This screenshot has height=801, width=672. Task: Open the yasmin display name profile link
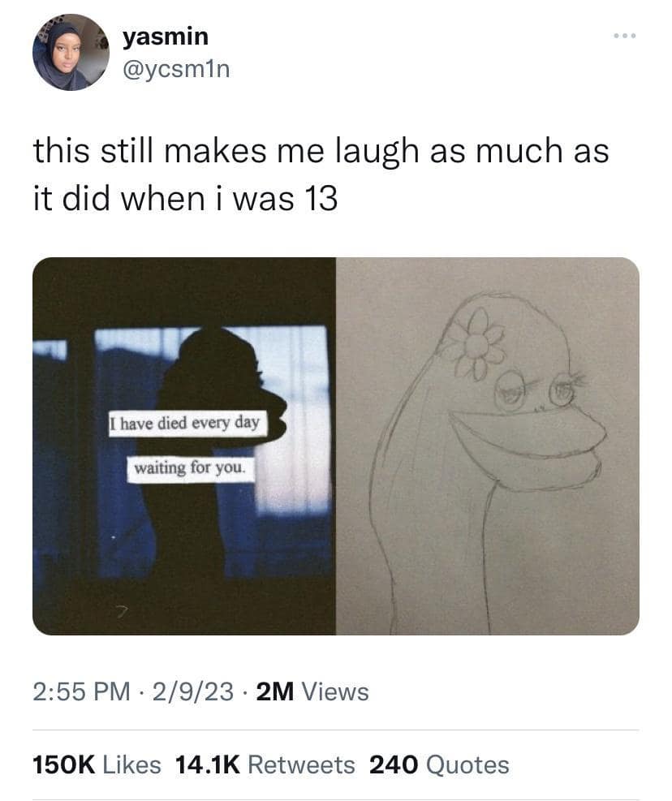point(166,37)
